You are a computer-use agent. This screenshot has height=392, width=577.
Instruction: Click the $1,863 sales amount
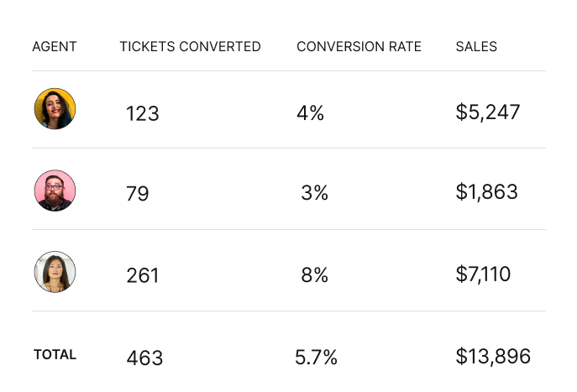tap(487, 192)
